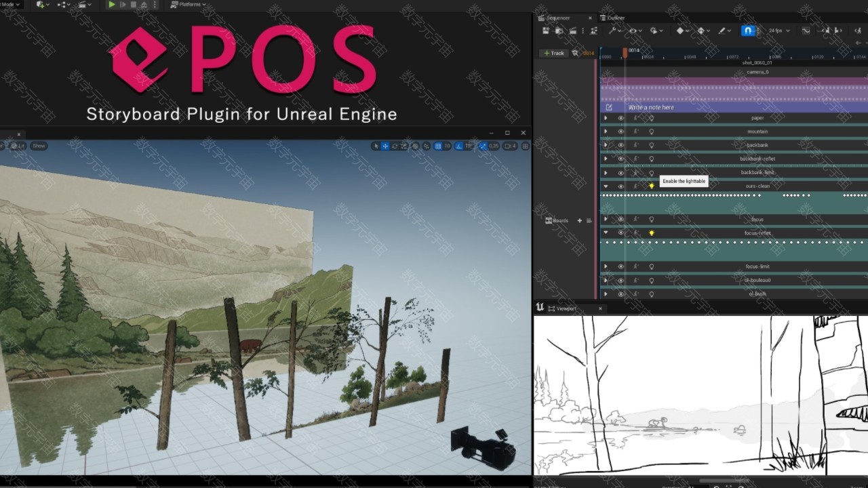This screenshot has height=488, width=868.
Task: Click the Sequencer save icon
Action: [546, 30]
